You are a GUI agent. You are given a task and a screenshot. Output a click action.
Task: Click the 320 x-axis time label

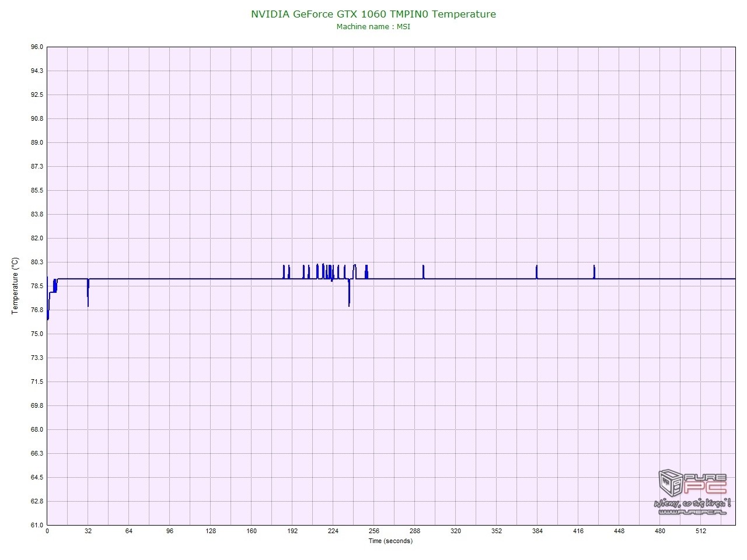click(x=456, y=531)
